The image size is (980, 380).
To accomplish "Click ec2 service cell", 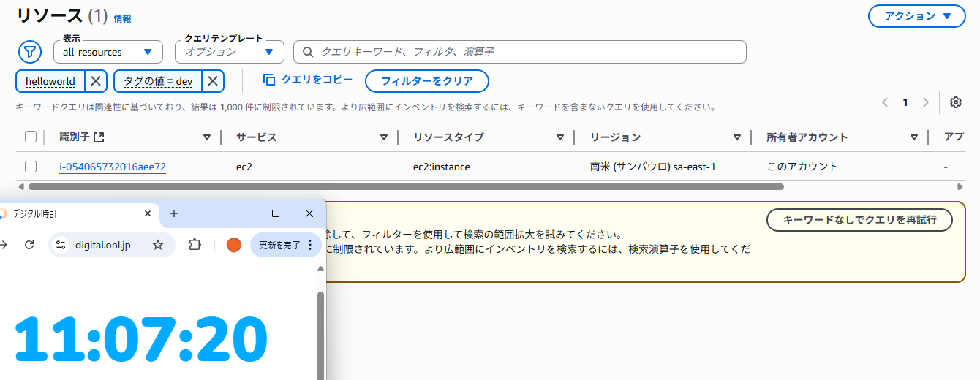I will [244, 167].
